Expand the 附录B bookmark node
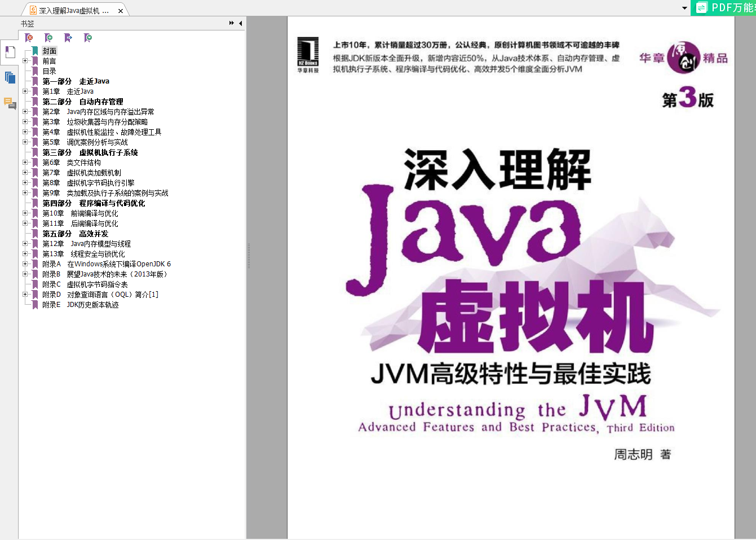The width and height of the screenshot is (756, 540). (25, 274)
